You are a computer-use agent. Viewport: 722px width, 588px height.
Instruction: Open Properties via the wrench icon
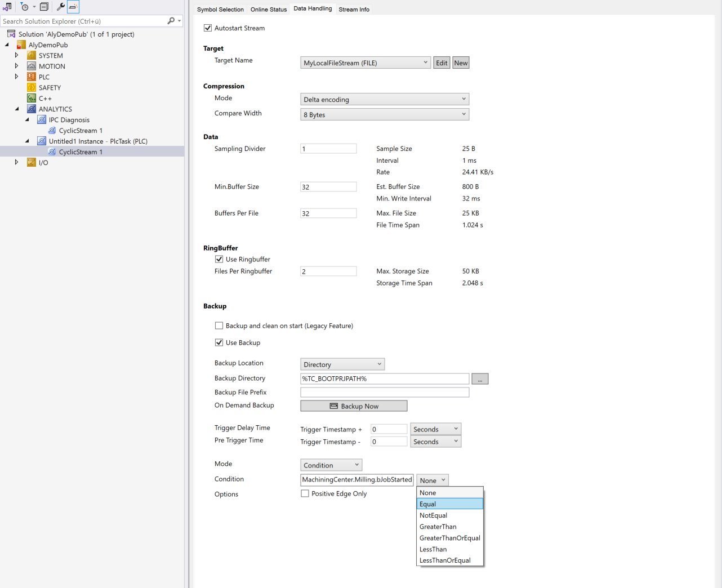(60, 7)
